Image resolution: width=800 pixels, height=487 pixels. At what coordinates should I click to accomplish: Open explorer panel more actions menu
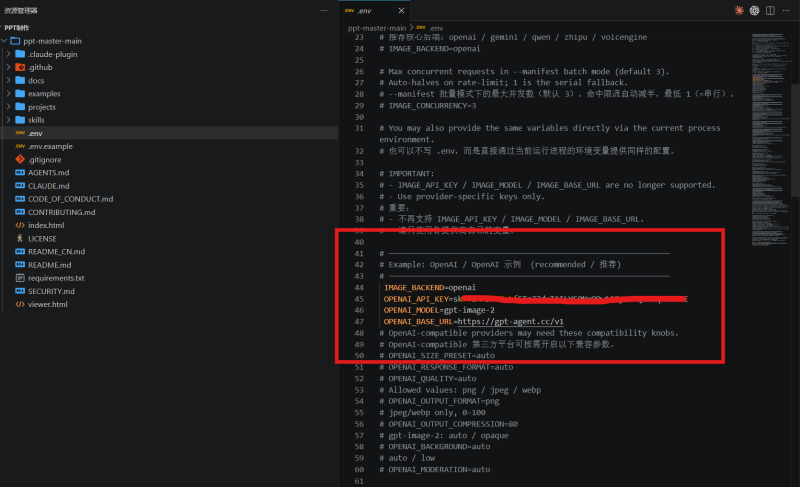click(x=324, y=11)
